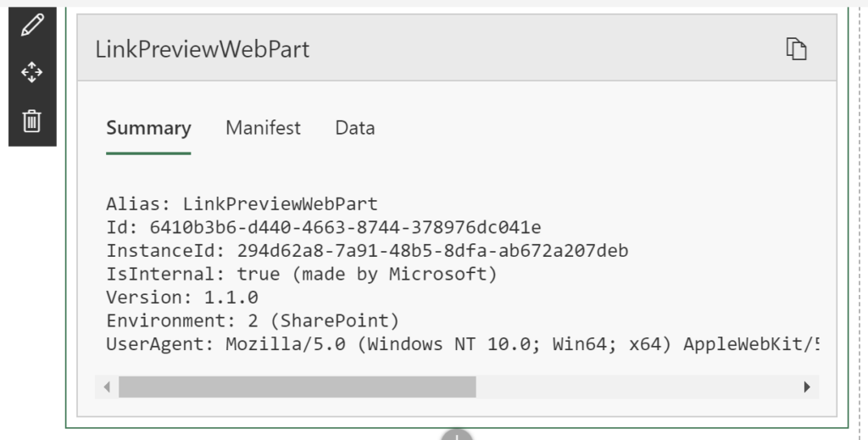Open the Data tab
The height and width of the screenshot is (440, 868).
pyautogui.click(x=355, y=128)
